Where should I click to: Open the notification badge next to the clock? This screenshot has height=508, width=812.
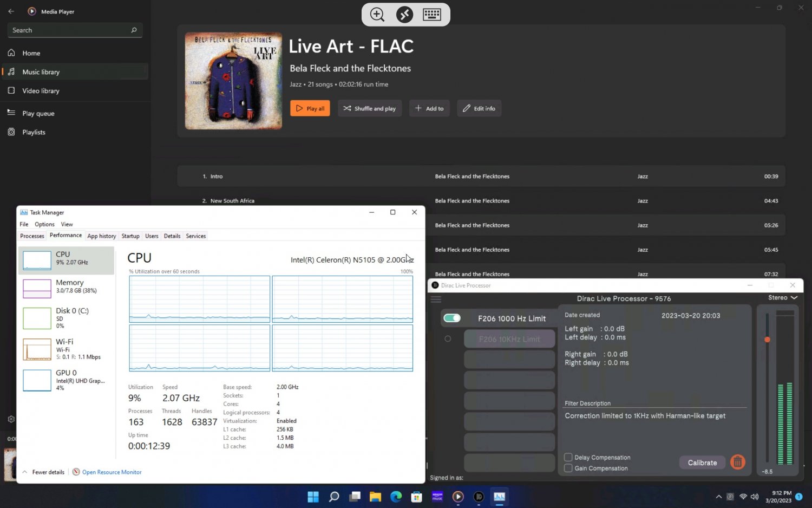(x=798, y=497)
